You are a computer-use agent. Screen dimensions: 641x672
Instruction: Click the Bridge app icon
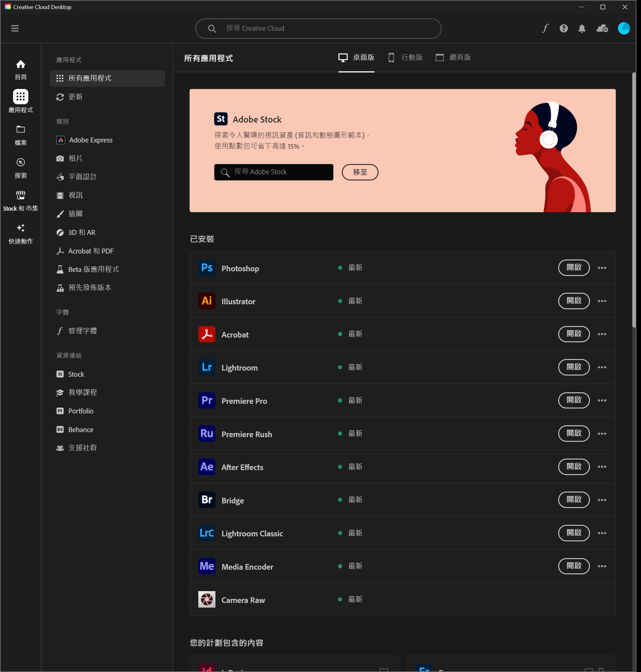pos(207,500)
